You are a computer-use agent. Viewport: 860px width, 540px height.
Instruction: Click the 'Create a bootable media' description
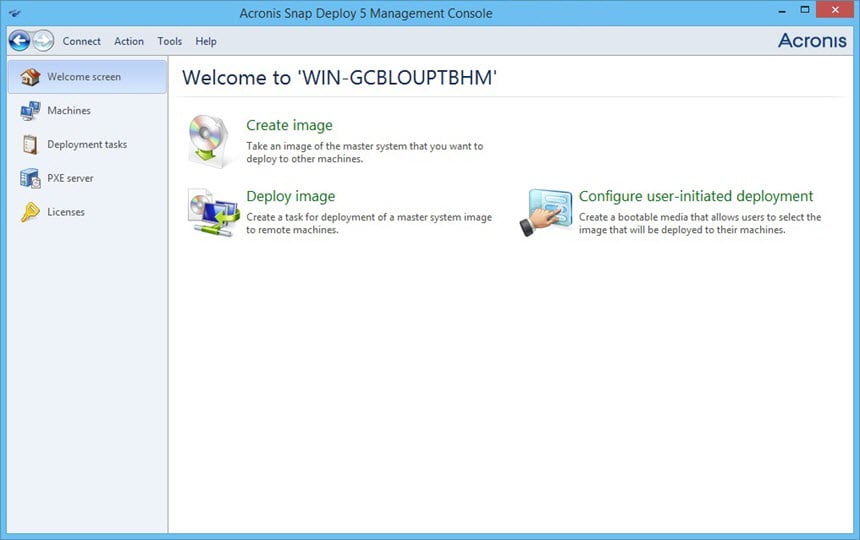click(x=700, y=223)
